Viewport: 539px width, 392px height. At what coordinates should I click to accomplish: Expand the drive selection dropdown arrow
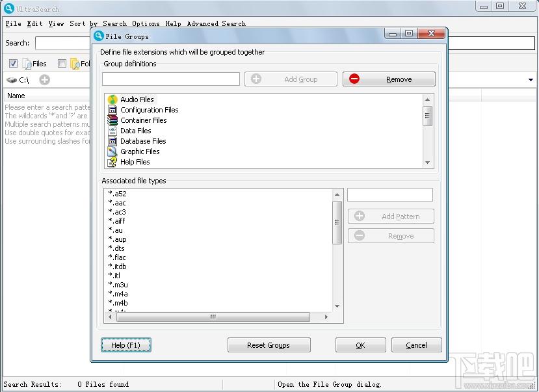(x=531, y=80)
